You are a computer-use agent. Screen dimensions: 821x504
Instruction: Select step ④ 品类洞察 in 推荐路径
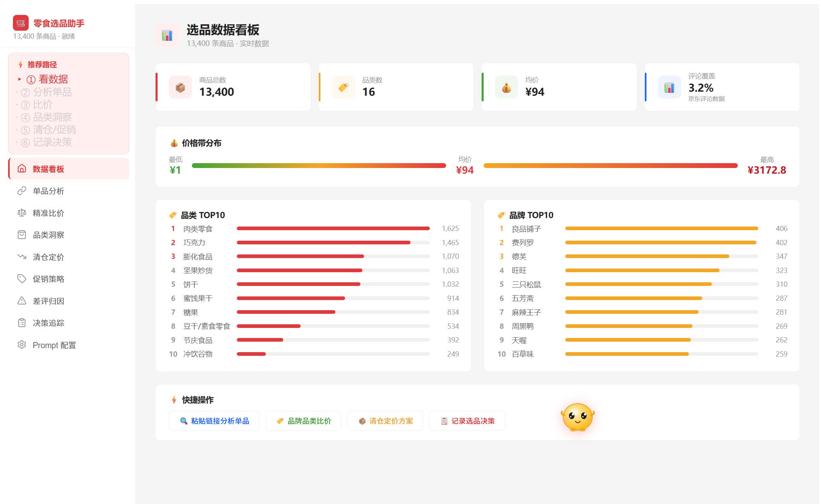tap(46, 117)
